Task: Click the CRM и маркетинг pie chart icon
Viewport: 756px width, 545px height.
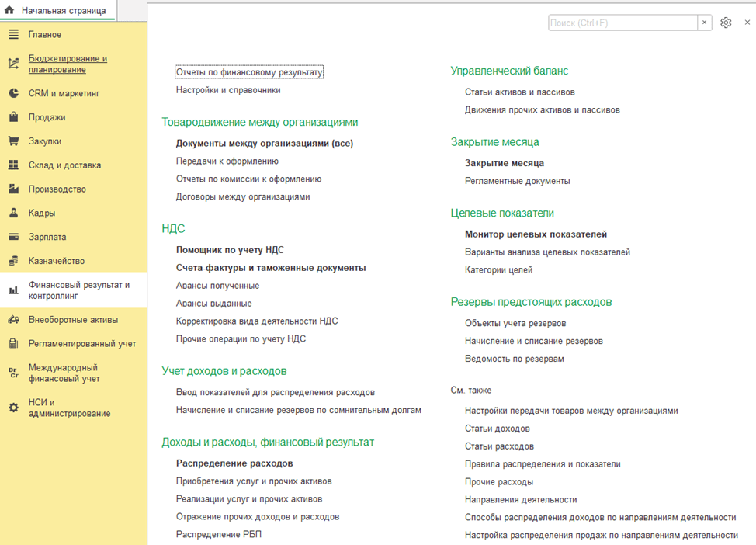Action: click(13, 94)
